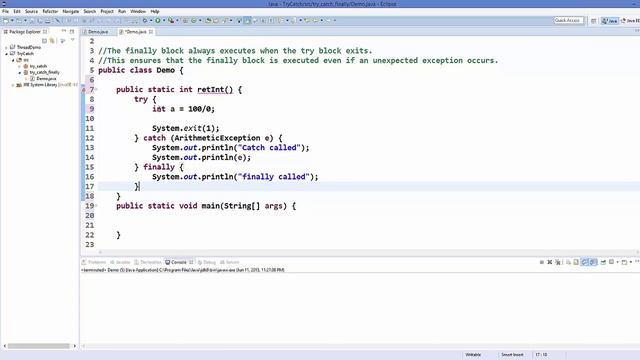Click the Clear Console icon
This screenshot has height=360, width=640.
(x=568, y=262)
